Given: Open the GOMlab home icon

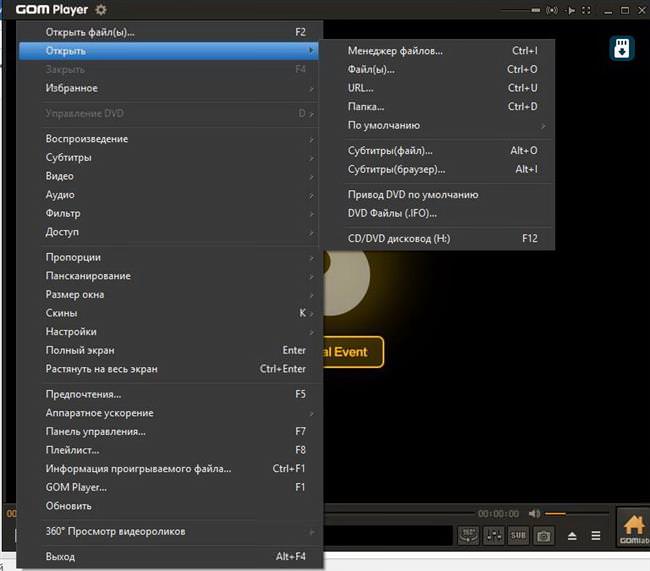Looking at the screenshot, I should pos(633,528).
